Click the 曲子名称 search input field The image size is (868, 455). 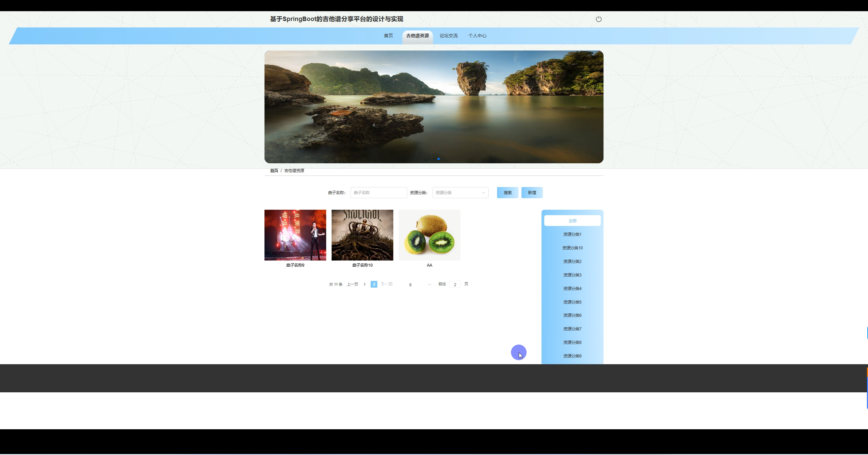click(x=378, y=192)
